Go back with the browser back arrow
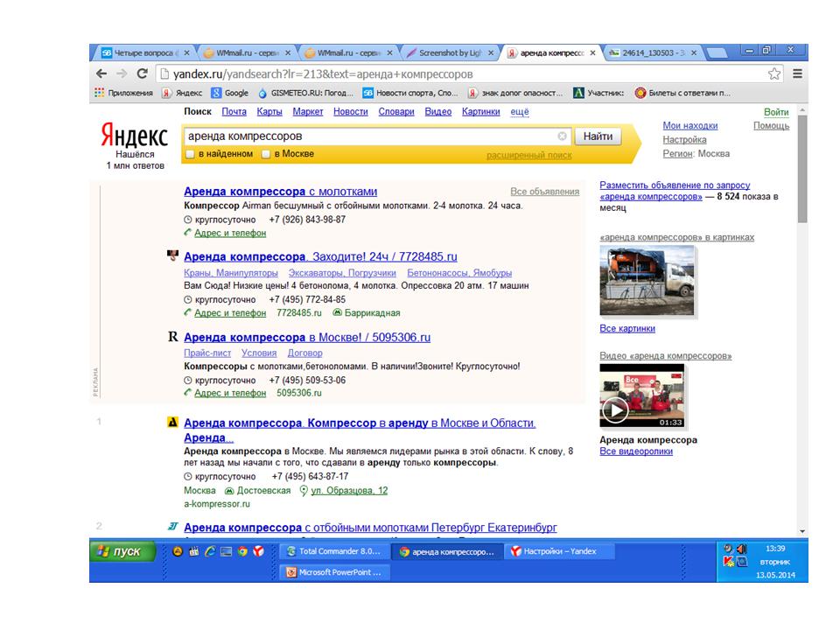The width and height of the screenshot is (840, 630). tap(101, 73)
